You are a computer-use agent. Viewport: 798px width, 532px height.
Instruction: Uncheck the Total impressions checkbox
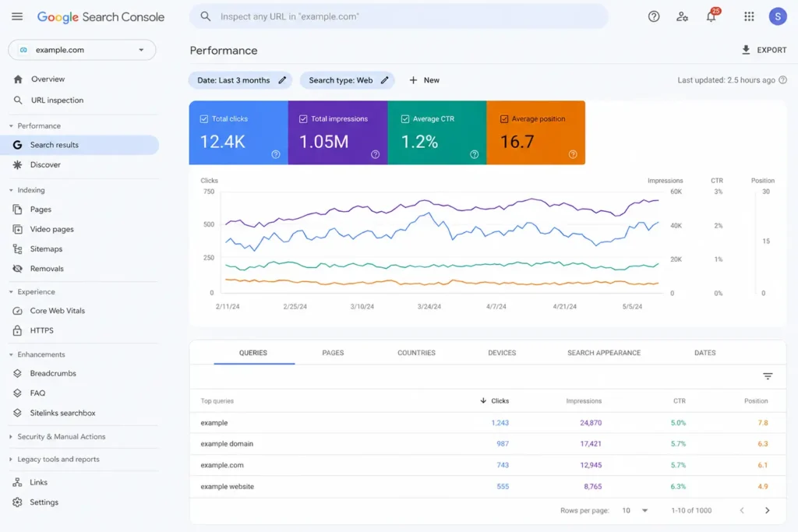click(x=303, y=119)
